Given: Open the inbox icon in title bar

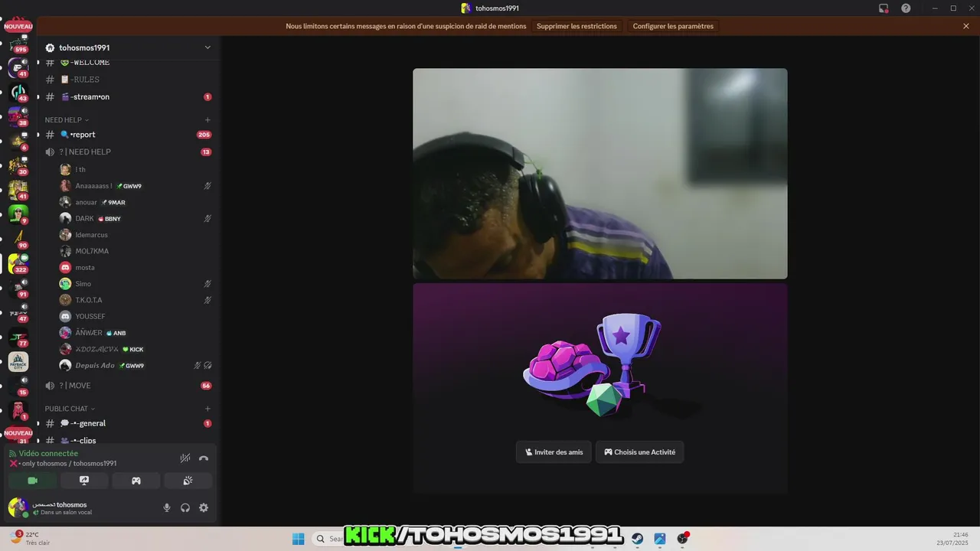Looking at the screenshot, I should pos(884,8).
